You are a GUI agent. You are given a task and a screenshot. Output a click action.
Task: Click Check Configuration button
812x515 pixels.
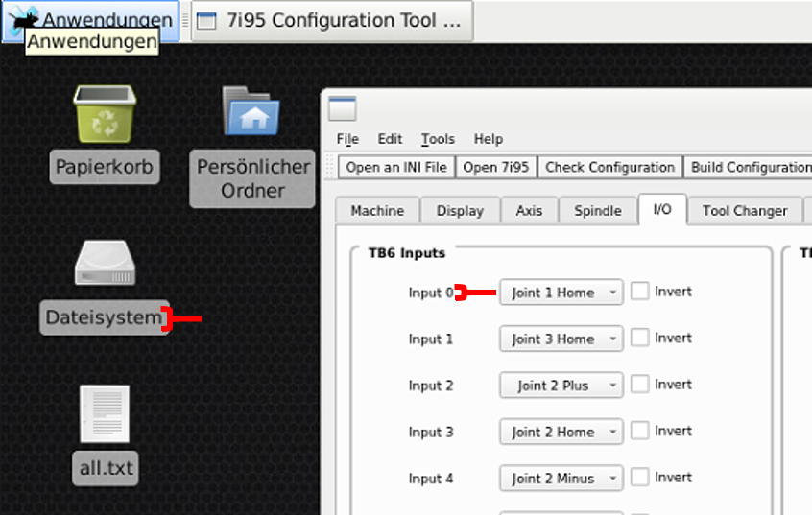pos(610,167)
